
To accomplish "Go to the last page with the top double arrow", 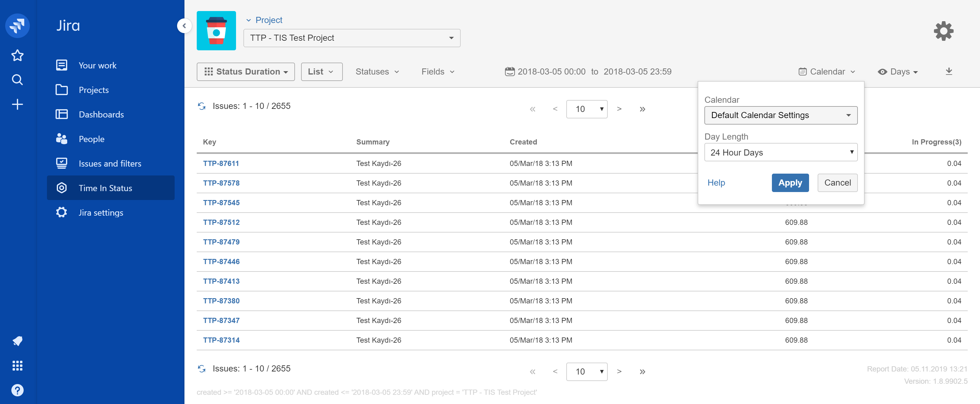I will (642, 110).
